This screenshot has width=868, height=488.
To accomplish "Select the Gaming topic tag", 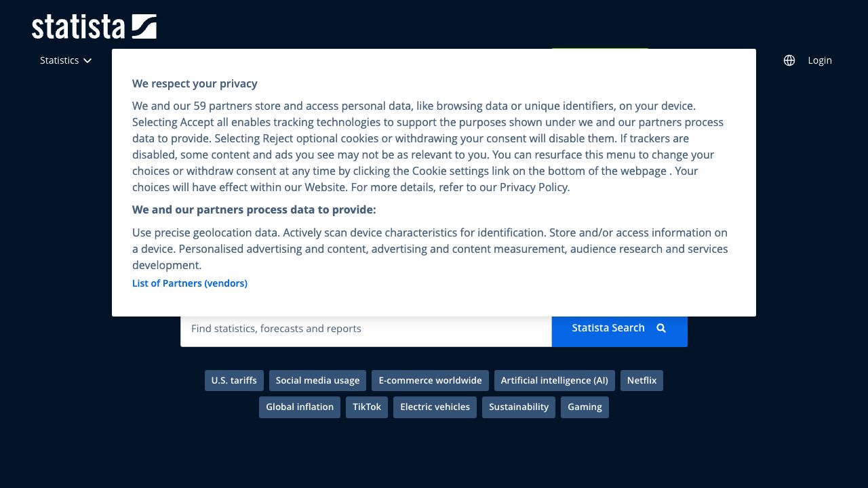I will tap(585, 407).
